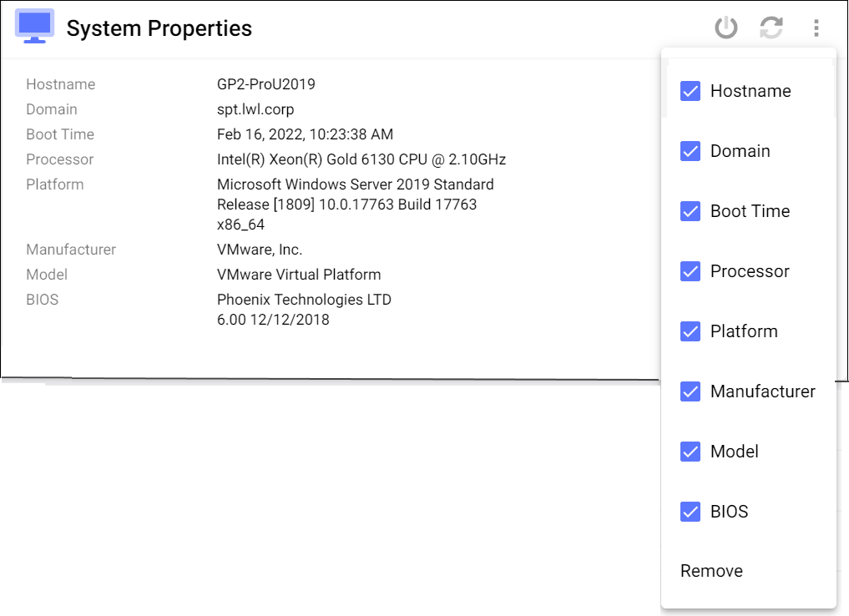Uncheck the Hostname checkbox
The height and width of the screenshot is (616, 849).
pos(690,91)
